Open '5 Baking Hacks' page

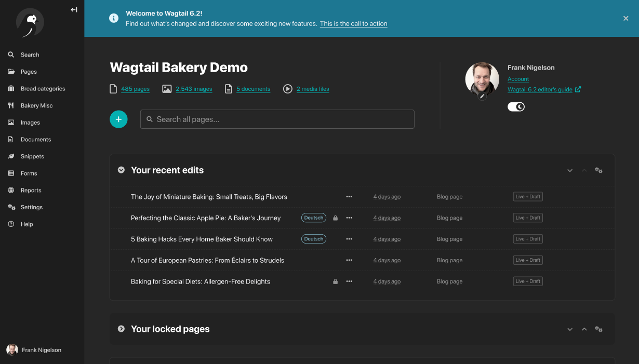click(202, 239)
